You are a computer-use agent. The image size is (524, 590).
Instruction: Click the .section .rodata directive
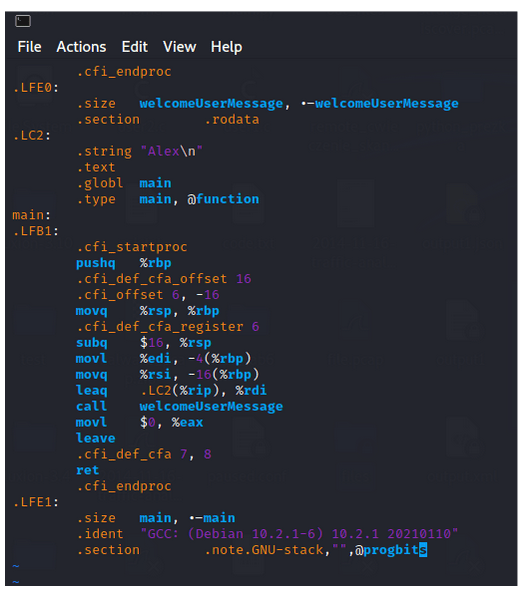tap(168, 120)
